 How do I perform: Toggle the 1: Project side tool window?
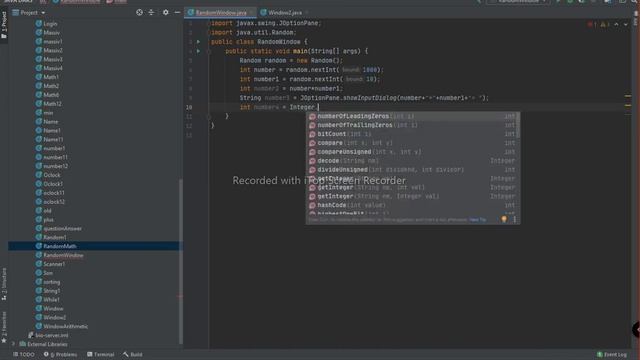point(4,24)
